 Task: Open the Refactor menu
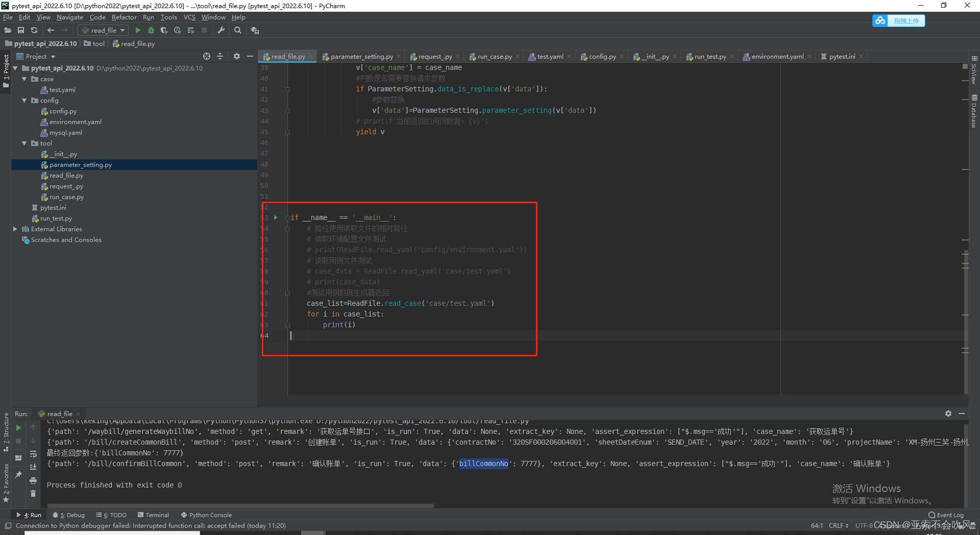point(124,17)
